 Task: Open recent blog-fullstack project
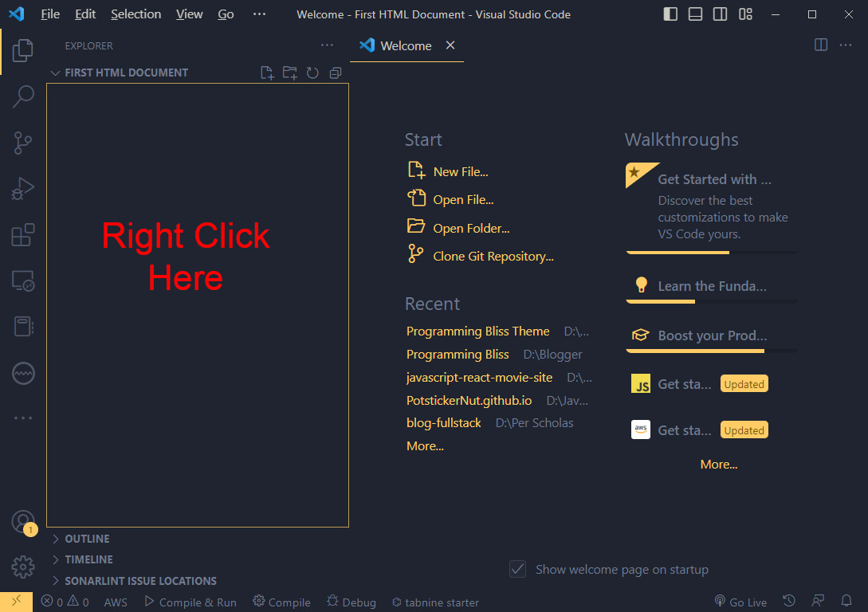pyautogui.click(x=443, y=423)
